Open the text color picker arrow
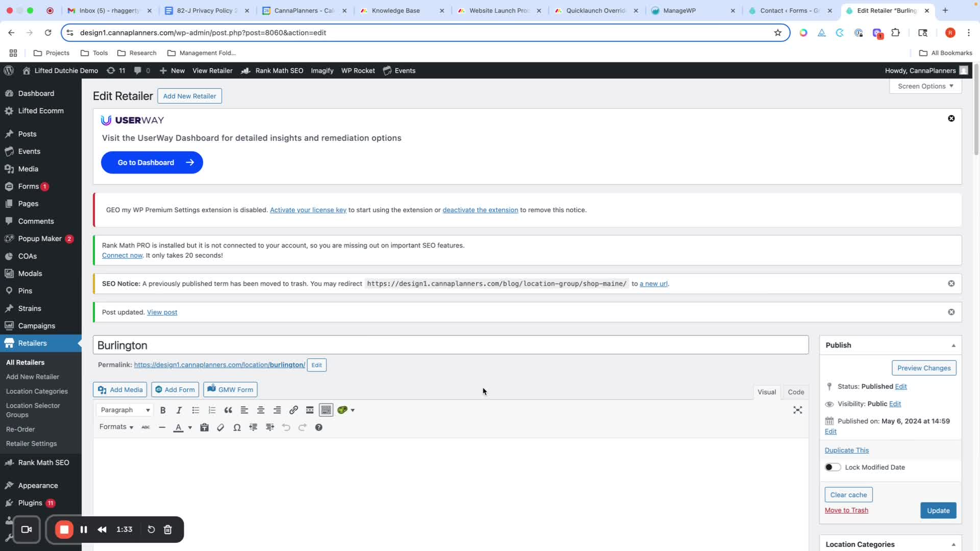Image resolution: width=980 pixels, height=551 pixels. tap(190, 428)
